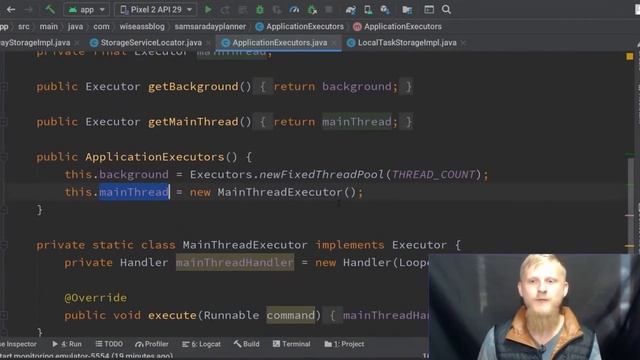Click the webcam video overlay
Image resolution: width=640 pixels, height=360 pixels.
[534, 307]
